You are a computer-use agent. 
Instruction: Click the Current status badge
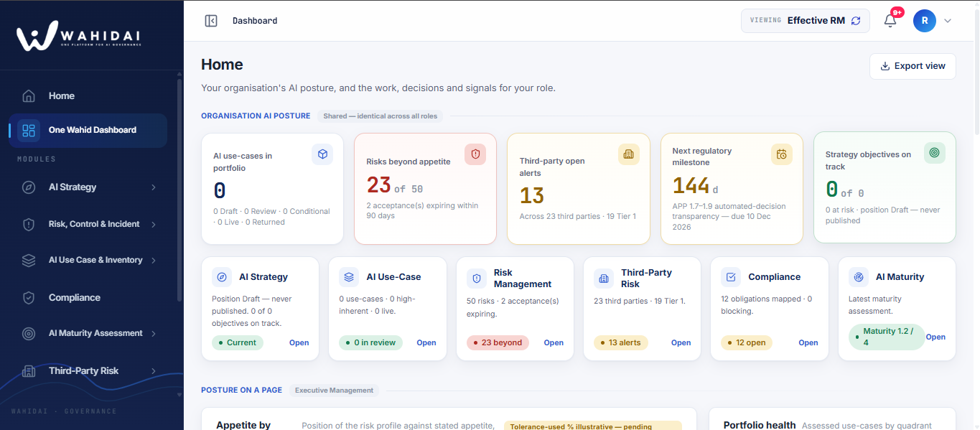pos(238,343)
